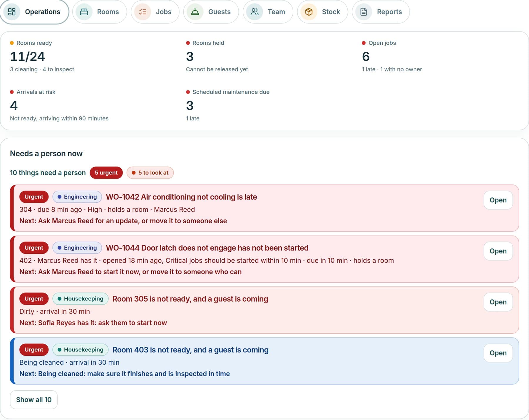This screenshot has height=420, width=529.
Task: Click the Team people icon
Action: (x=255, y=12)
